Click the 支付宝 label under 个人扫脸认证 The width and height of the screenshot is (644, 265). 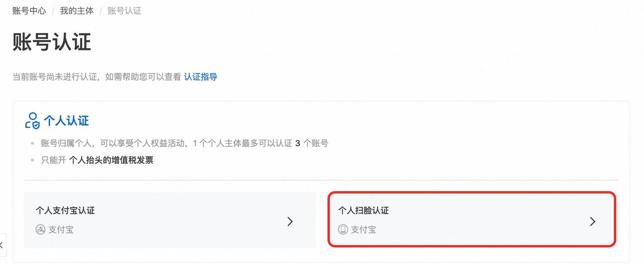(363, 230)
